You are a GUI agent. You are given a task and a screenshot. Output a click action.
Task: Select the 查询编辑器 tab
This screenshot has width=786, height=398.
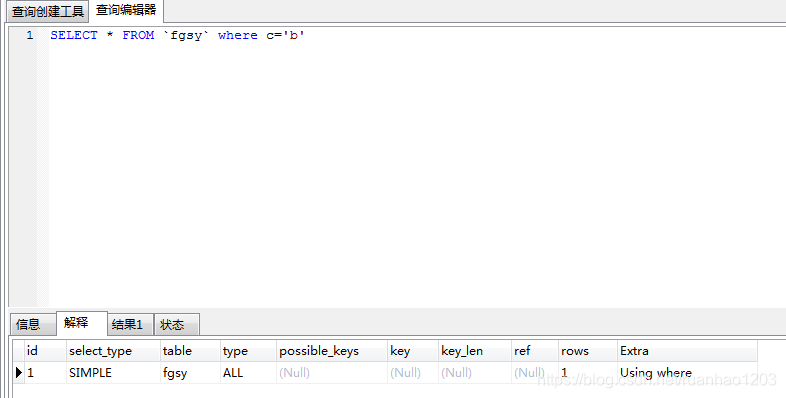pyautogui.click(x=126, y=10)
